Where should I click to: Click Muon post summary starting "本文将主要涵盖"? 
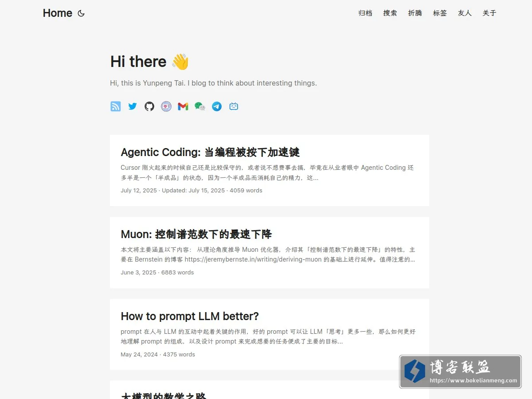point(268,254)
